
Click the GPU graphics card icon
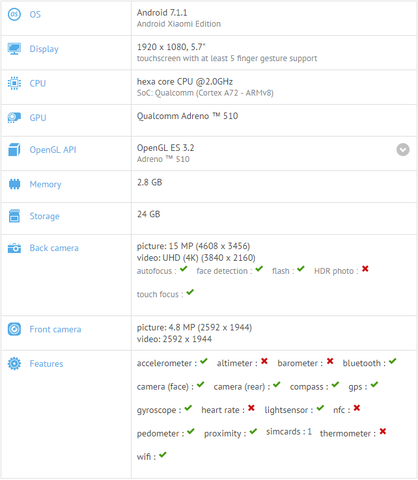click(x=14, y=118)
